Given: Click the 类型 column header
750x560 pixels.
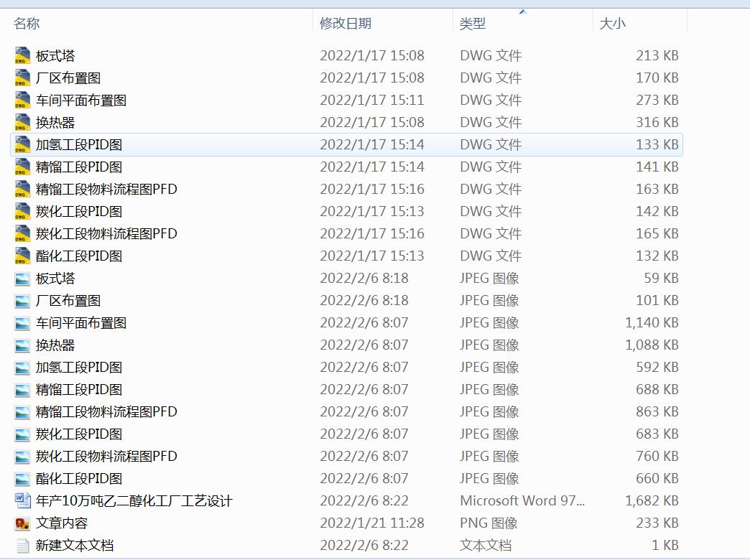Looking at the screenshot, I should coord(473,23).
